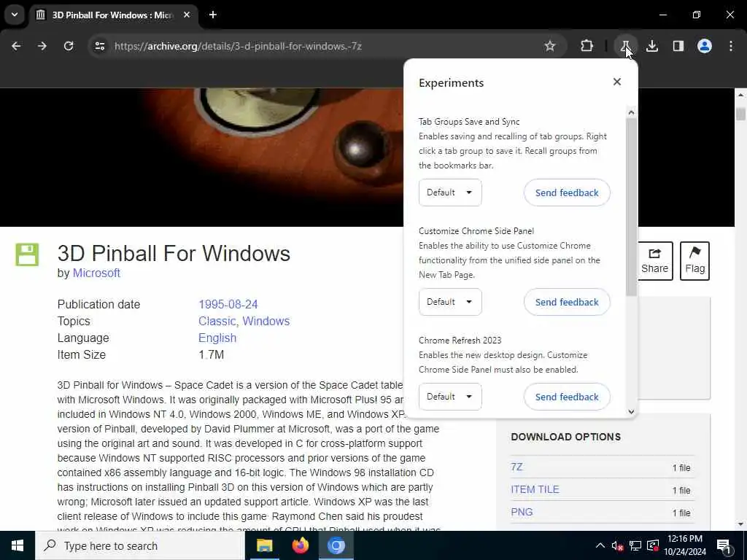Send feedback for Tab Groups Save and Sync

pyautogui.click(x=567, y=192)
